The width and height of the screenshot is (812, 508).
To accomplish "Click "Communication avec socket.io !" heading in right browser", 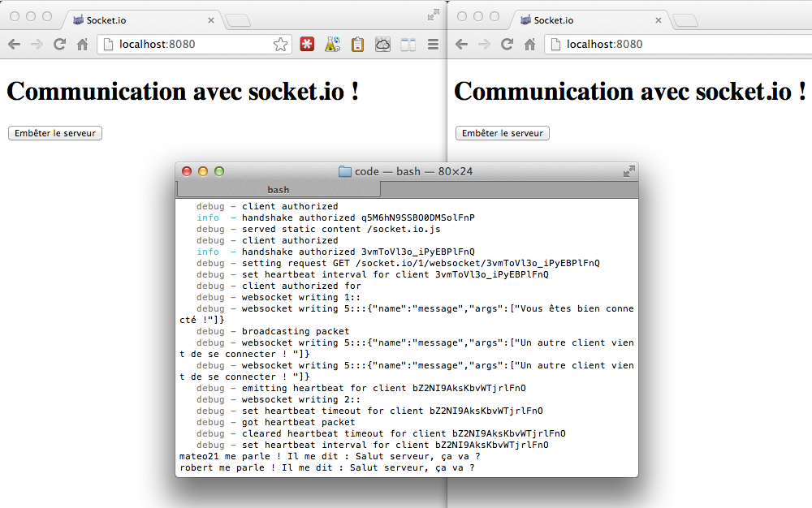I will (630, 92).
